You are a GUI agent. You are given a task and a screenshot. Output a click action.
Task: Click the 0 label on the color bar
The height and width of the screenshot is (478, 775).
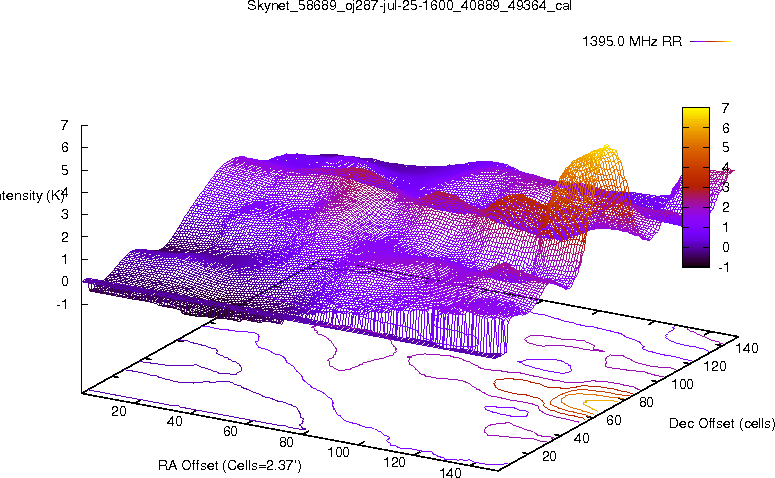click(725, 247)
